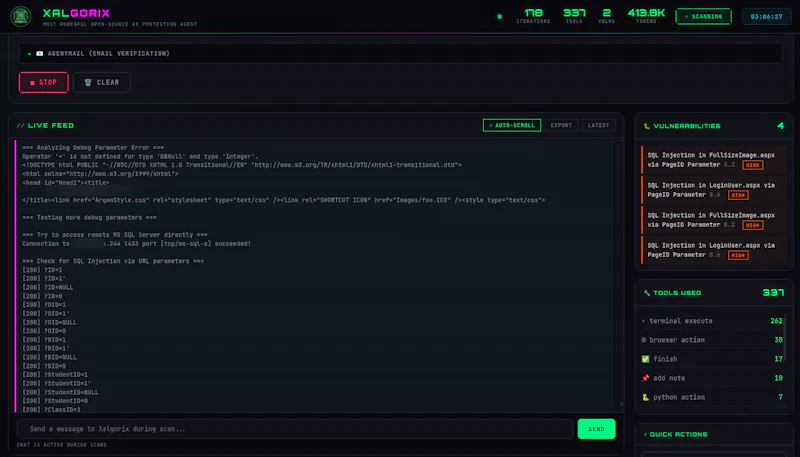The width and height of the screenshot is (800, 457).
Task: Click HIGH badge on first FullSizeImage.aspx finding
Action: point(753,165)
